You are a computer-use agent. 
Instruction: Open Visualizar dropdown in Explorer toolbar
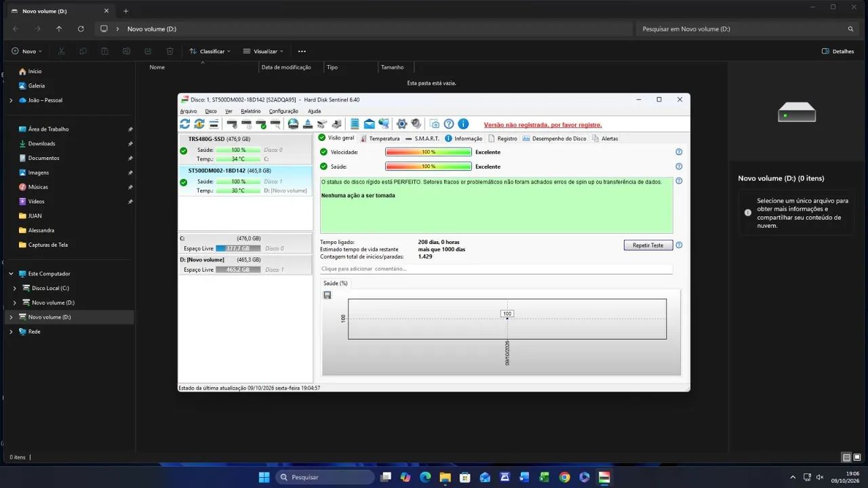click(x=263, y=51)
